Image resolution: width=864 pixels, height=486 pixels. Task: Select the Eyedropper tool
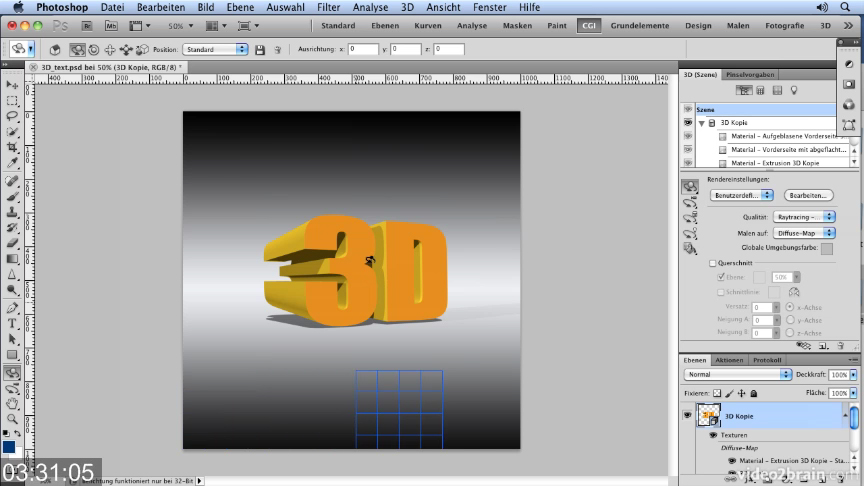[x=12, y=163]
